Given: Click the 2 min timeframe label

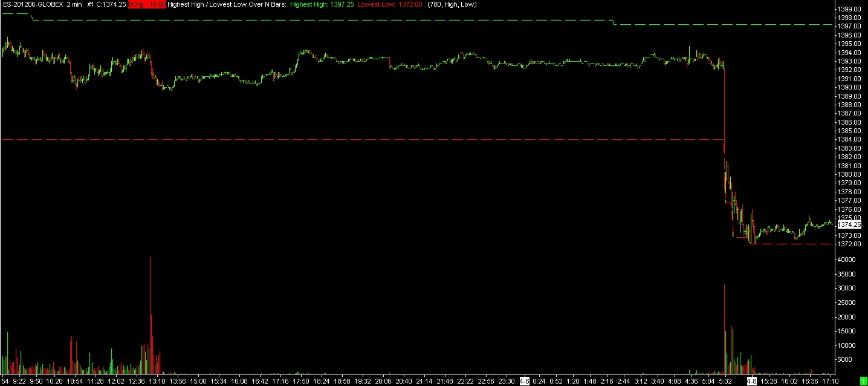Looking at the screenshot, I should (74, 4).
